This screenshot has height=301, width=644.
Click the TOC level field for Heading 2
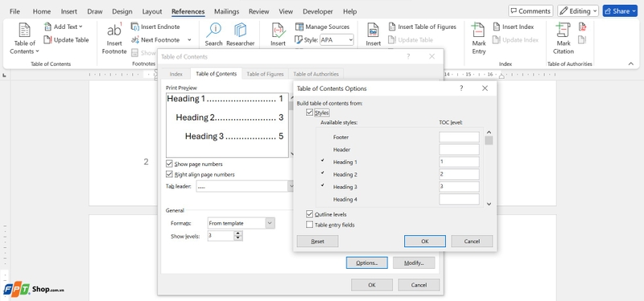click(x=459, y=174)
